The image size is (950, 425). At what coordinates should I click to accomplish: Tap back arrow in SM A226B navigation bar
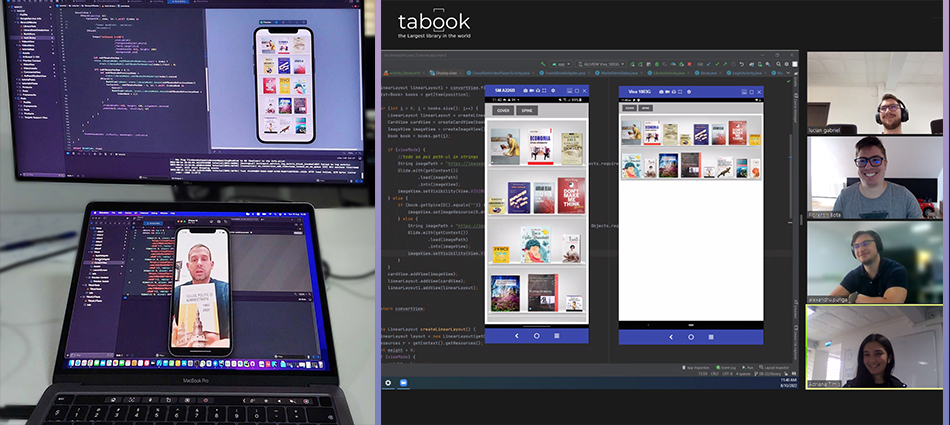tap(516, 336)
